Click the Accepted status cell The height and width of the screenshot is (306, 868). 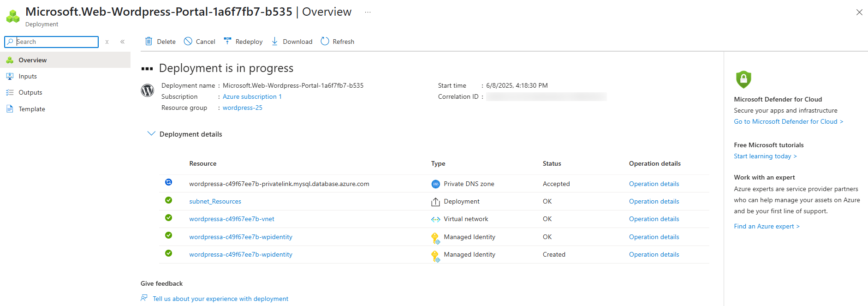click(556, 184)
